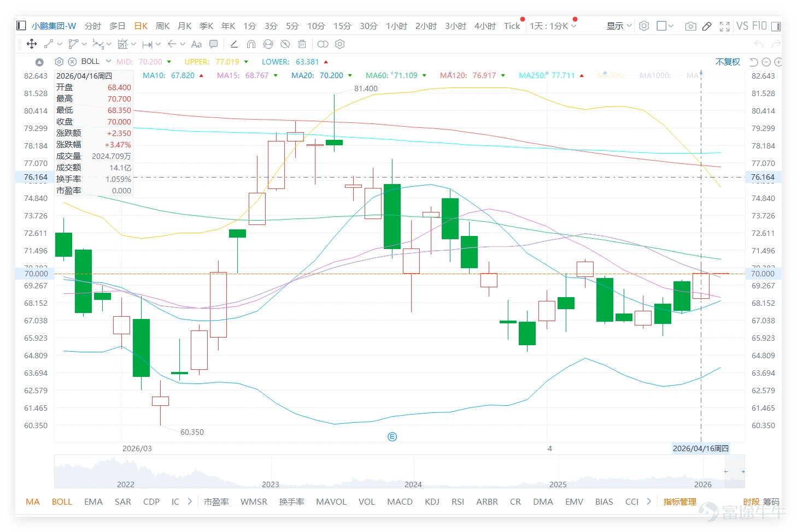Select the arrow annotation tool
This screenshot has height=532, width=797.
(172, 44)
